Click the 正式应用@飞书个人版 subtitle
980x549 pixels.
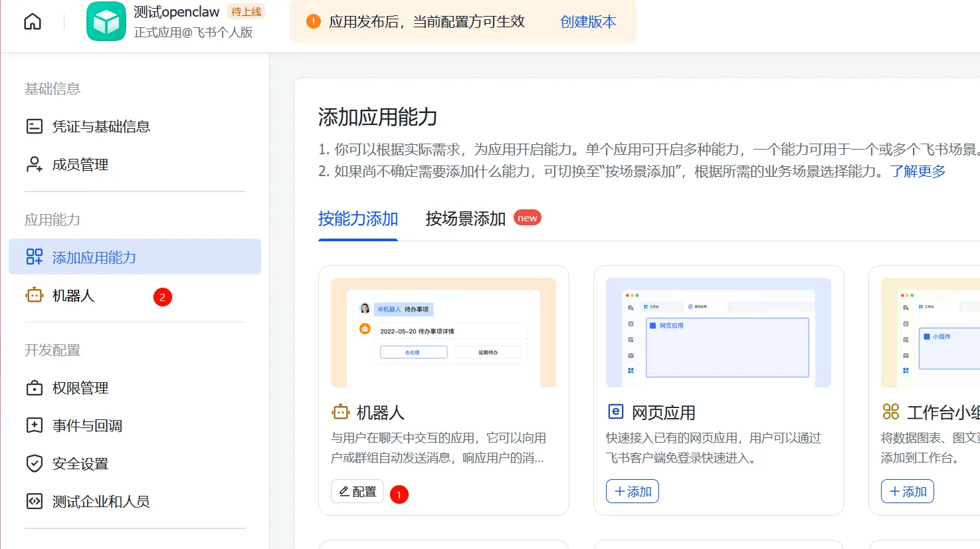tap(193, 33)
